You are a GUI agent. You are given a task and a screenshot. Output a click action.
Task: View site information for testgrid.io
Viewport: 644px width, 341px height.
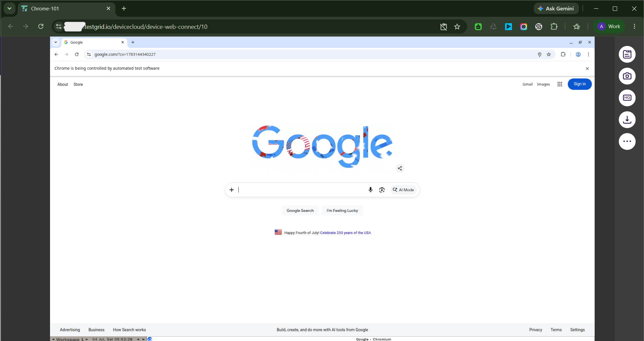click(x=58, y=26)
